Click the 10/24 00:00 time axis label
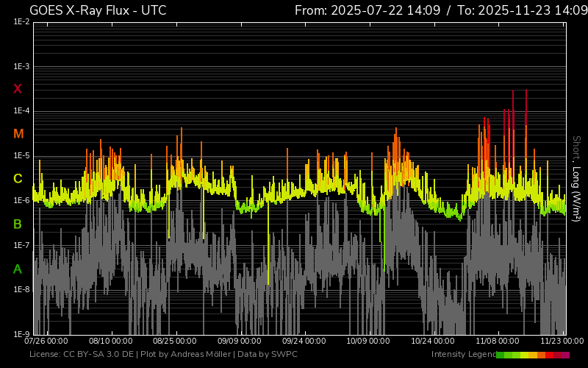Image resolution: width=588 pixels, height=368 pixels. pyautogui.click(x=433, y=342)
